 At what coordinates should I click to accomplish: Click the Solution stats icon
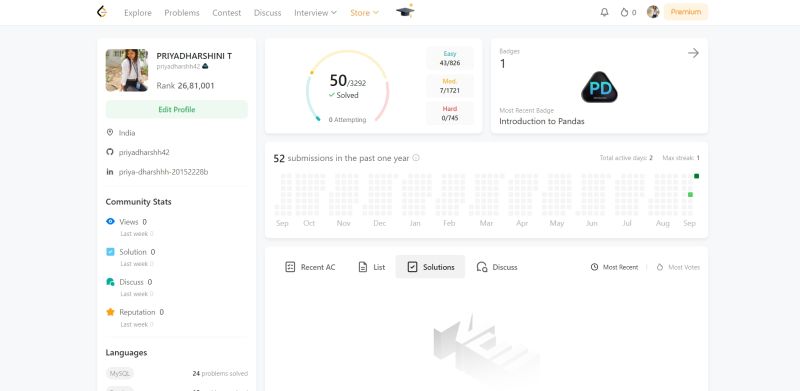coord(110,252)
